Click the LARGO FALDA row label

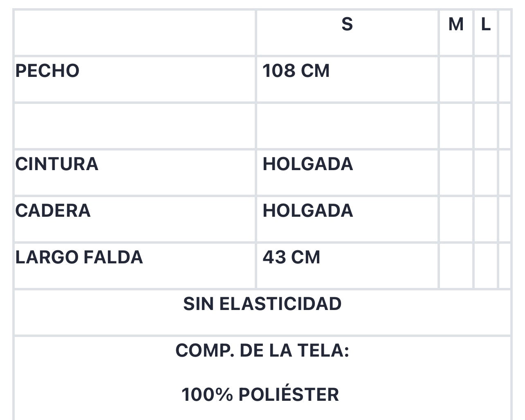tap(79, 257)
